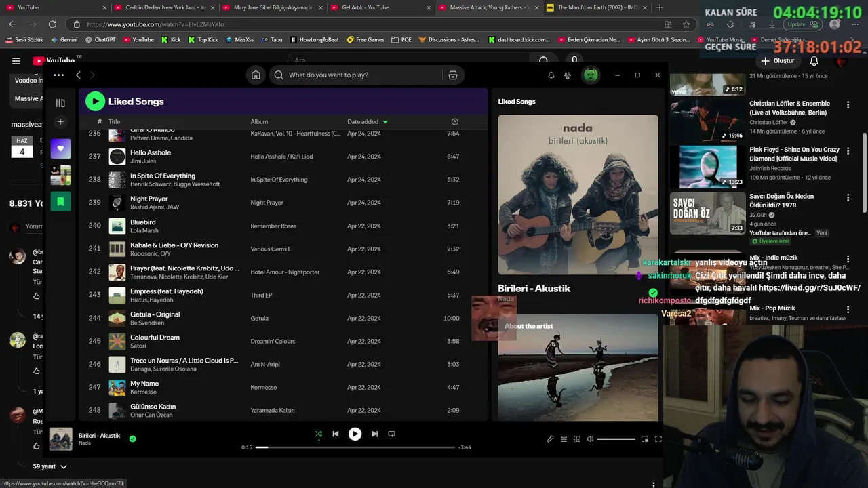Open Browse icon in Spotify search bar
The height and width of the screenshot is (488, 868).
pyautogui.click(x=453, y=75)
